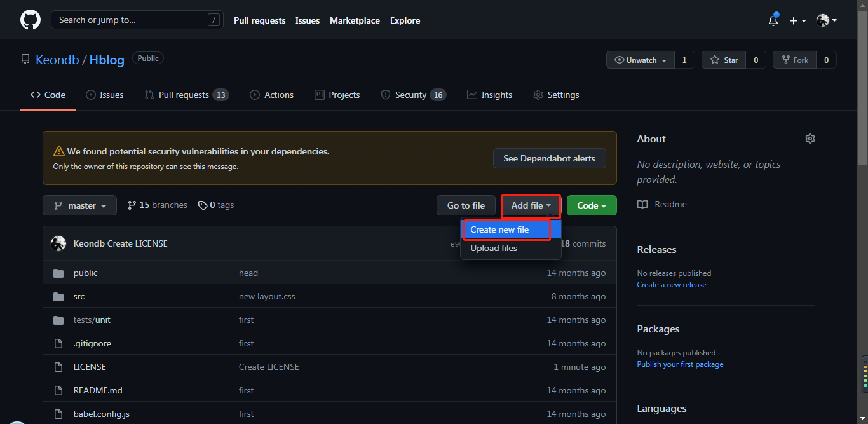Open the GitHub homepage logo
The image size is (868, 424).
tap(31, 20)
